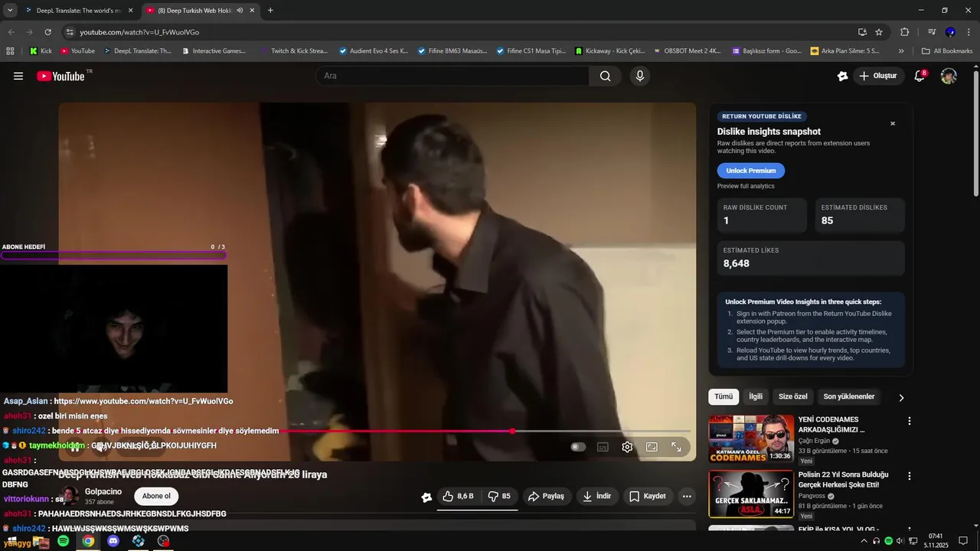980x551 pixels.
Task: Select the İlgili filter chip
Action: pyautogui.click(x=756, y=396)
